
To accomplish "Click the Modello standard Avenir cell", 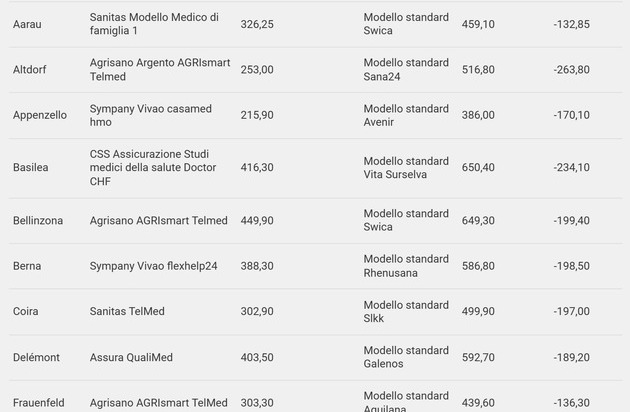I will tap(406, 115).
